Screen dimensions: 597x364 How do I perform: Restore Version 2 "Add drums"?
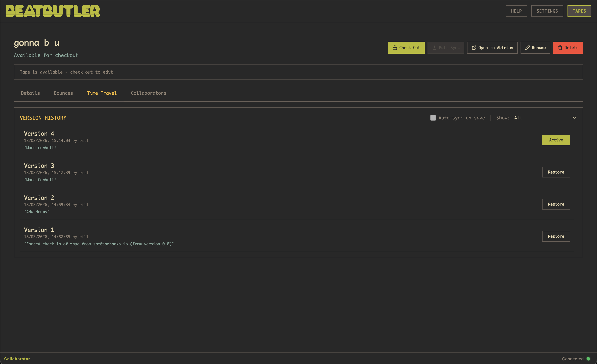(x=556, y=204)
